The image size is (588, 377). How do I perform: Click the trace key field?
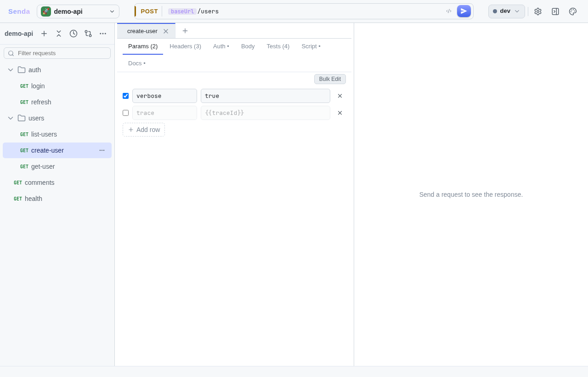click(x=164, y=113)
